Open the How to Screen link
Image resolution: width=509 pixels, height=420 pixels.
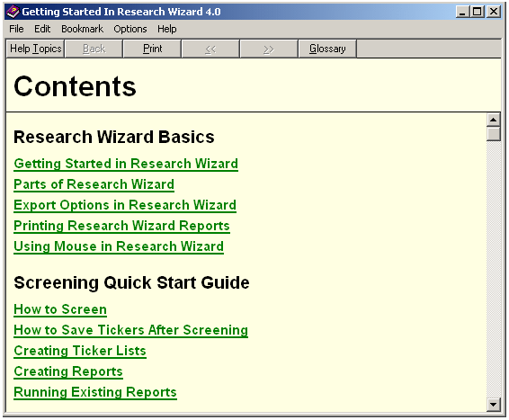click(60, 309)
